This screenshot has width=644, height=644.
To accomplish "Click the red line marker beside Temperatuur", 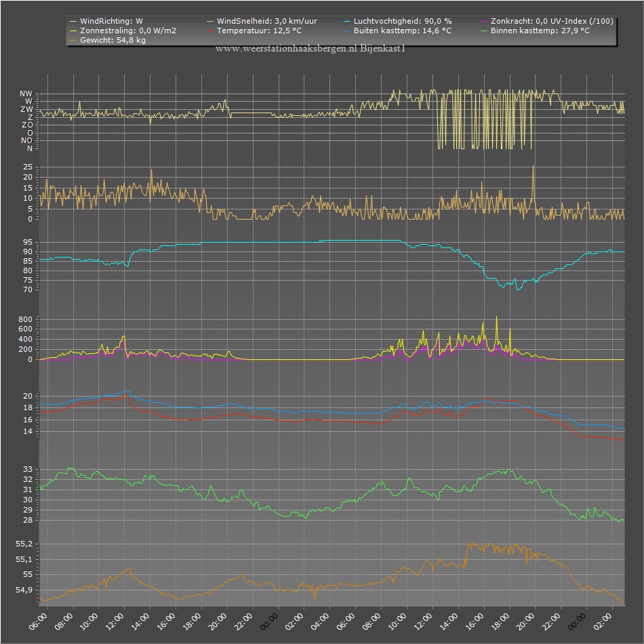I will coord(210,31).
